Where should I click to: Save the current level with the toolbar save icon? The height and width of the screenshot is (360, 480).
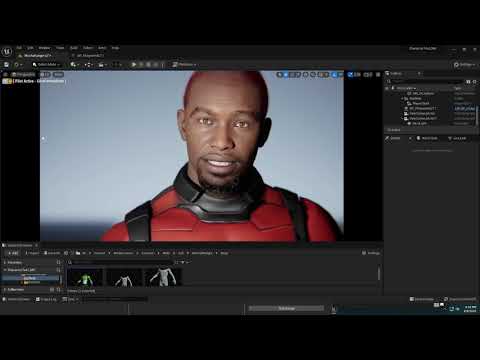6,65
